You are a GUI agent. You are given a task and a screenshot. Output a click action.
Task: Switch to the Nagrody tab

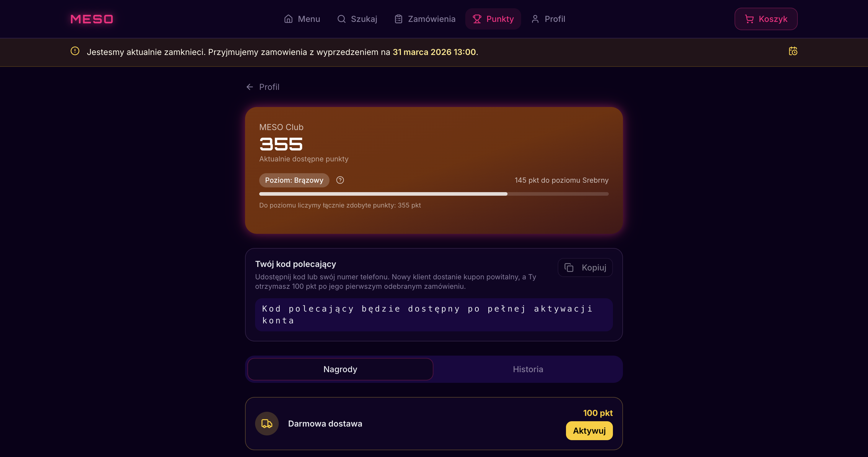click(340, 369)
